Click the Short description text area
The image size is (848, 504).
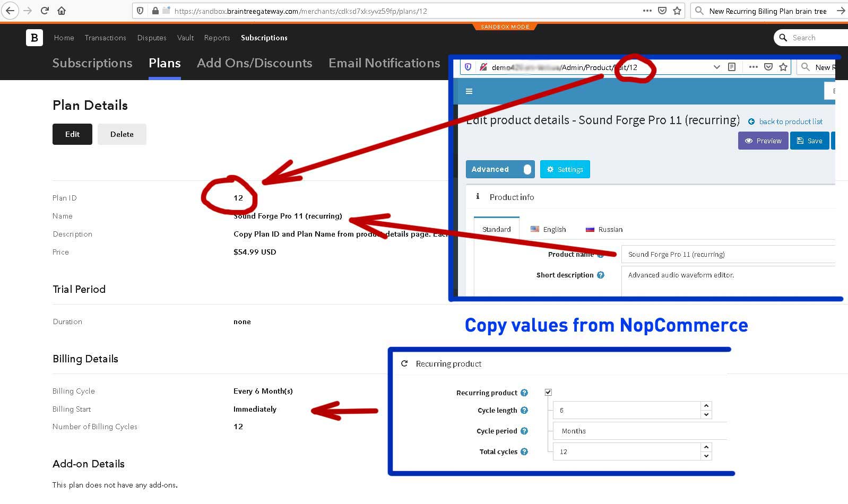pyautogui.click(x=728, y=281)
